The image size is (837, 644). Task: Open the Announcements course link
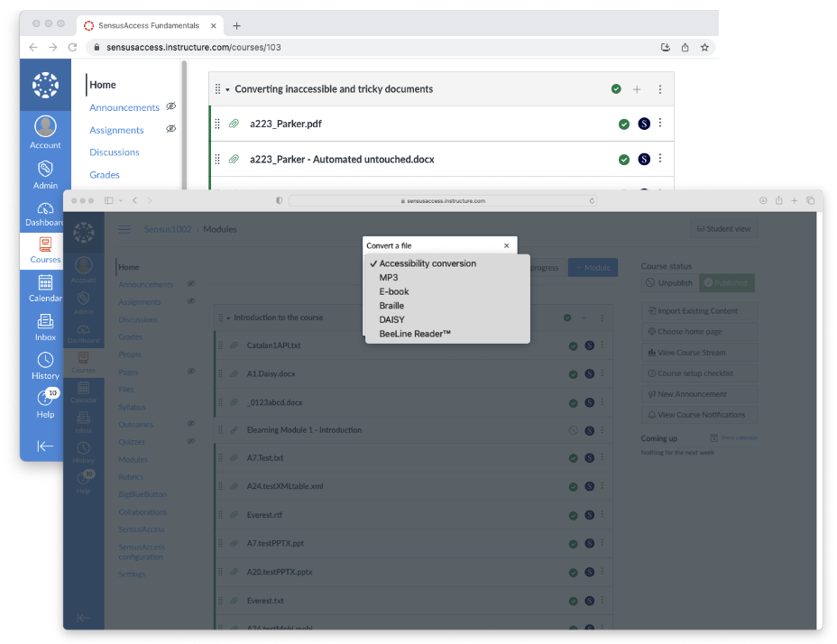pos(124,107)
